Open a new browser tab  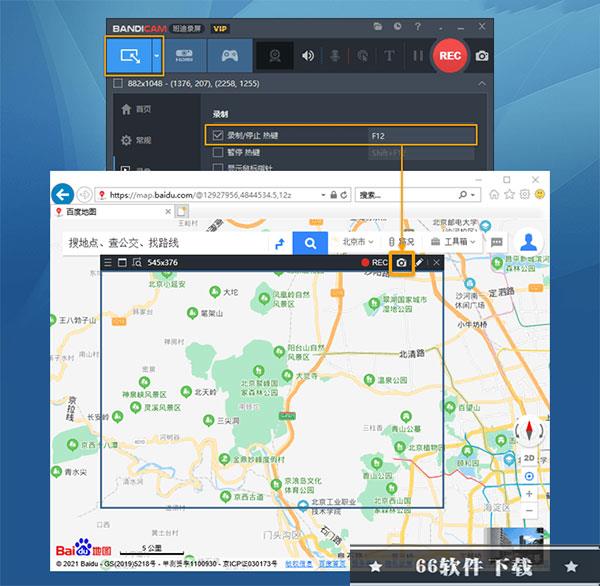[x=181, y=211]
